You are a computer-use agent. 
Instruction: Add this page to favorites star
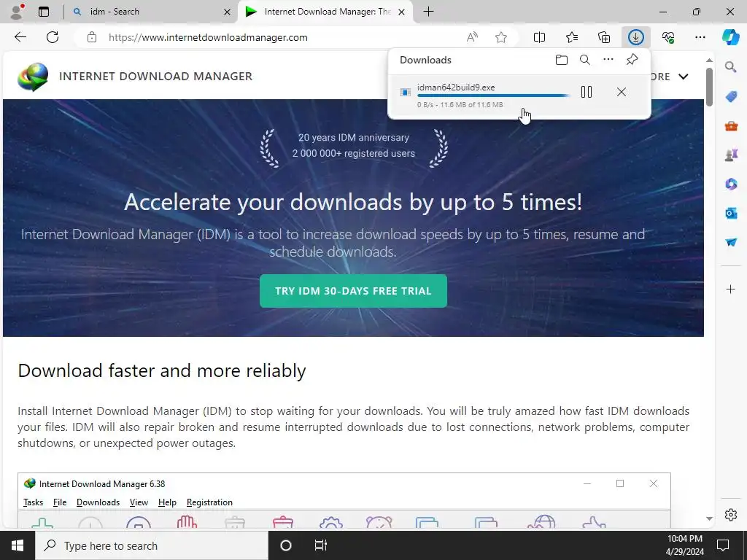point(500,37)
